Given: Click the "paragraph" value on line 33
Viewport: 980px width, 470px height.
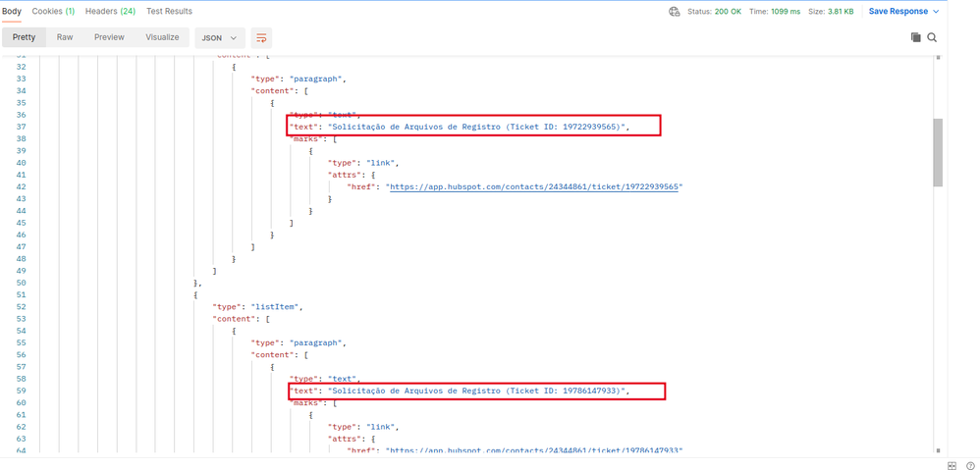Looking at the screenshot, I should (x=316, y=78).
